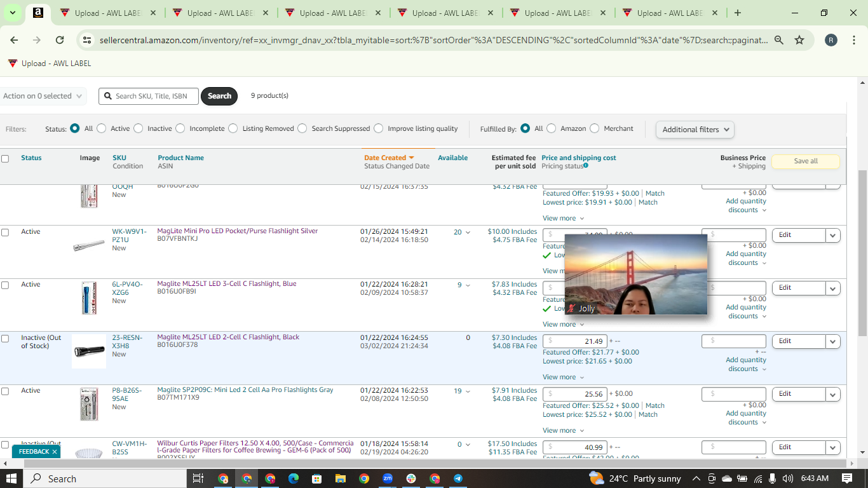The width and height of the screenshot is (868, 488).
Task: Dismiss the Feedback tab with its X
Action: 55,452
